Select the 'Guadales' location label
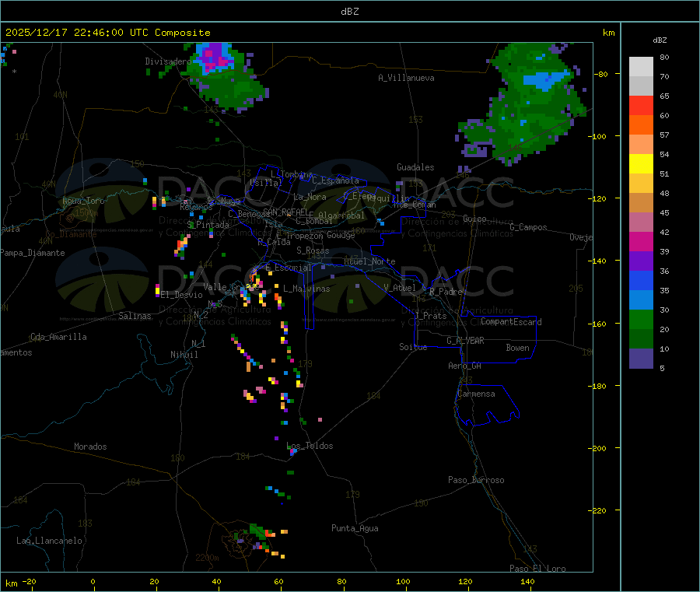Viewport: 700px width, 592px height. (415, 167)
